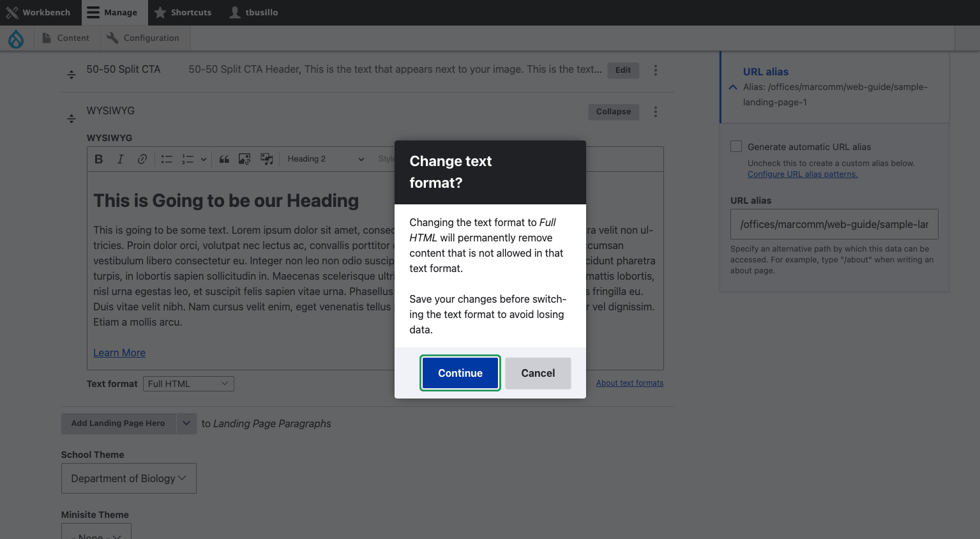Click drag handle for 50-50 Split CTA
980x539 pixels.
coord(72,75)
